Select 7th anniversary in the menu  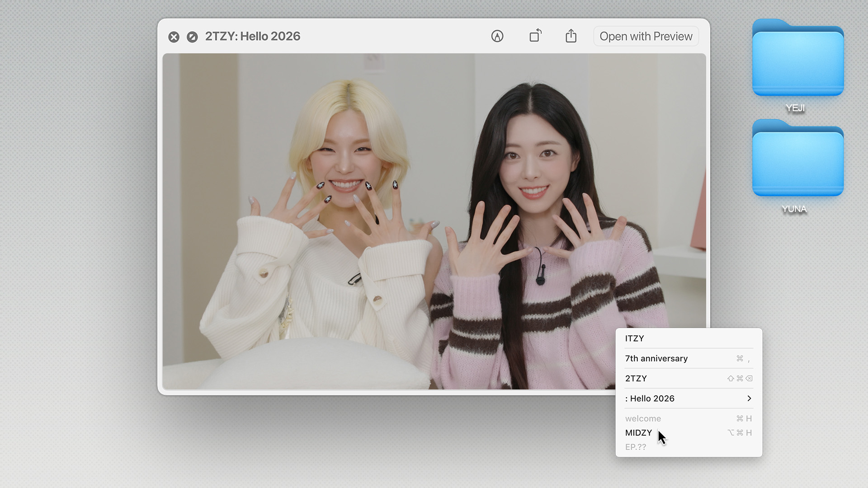pyautogui.click(x=656, y=358)
